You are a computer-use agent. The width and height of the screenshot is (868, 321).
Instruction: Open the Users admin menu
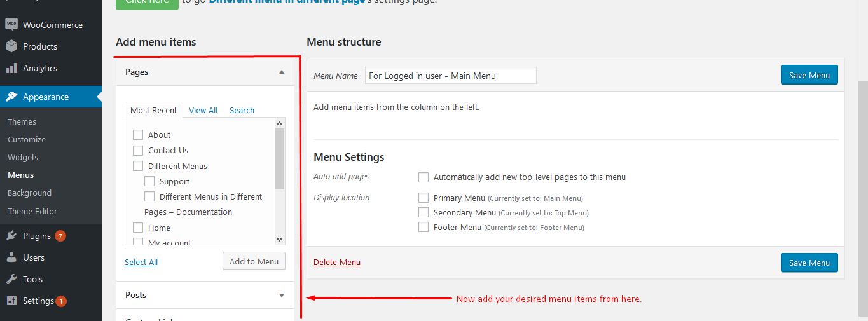(51, 257)
